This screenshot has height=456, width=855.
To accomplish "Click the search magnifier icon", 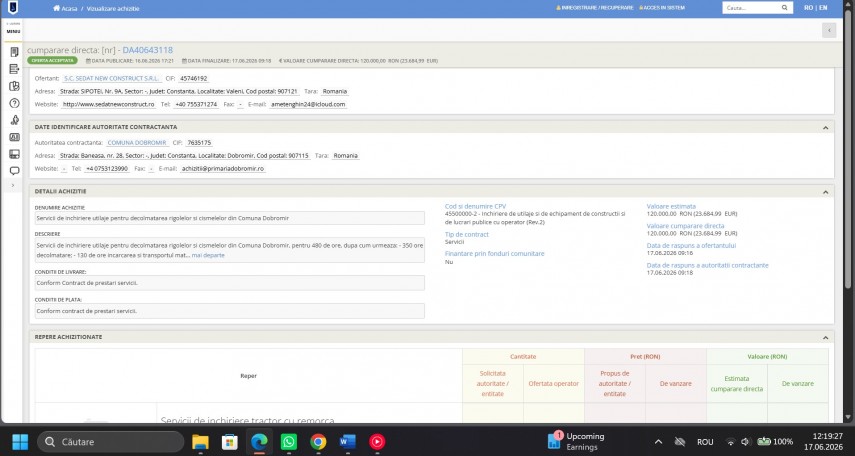I will point(785,8).
